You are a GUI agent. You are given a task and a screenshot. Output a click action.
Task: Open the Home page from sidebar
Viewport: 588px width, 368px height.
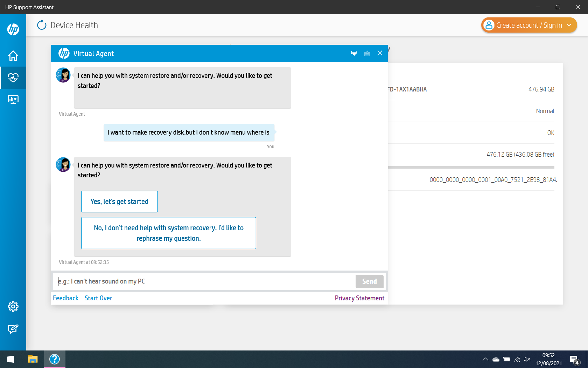13,56
